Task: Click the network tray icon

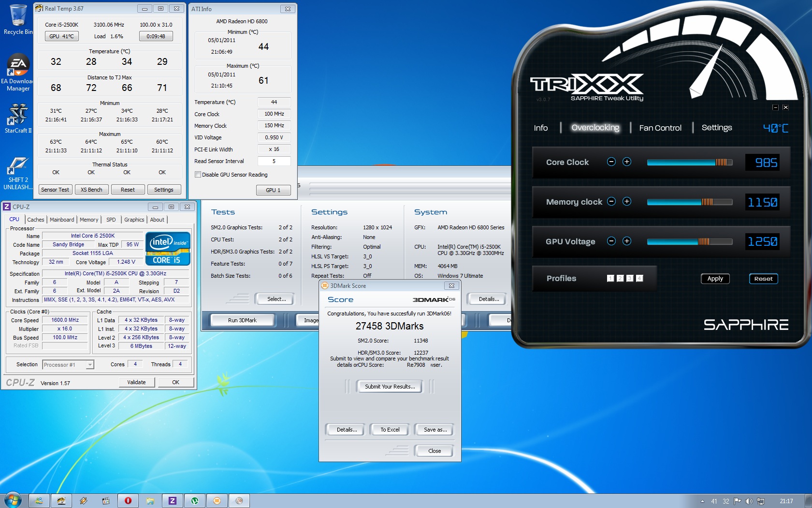Action: [761, 501]
